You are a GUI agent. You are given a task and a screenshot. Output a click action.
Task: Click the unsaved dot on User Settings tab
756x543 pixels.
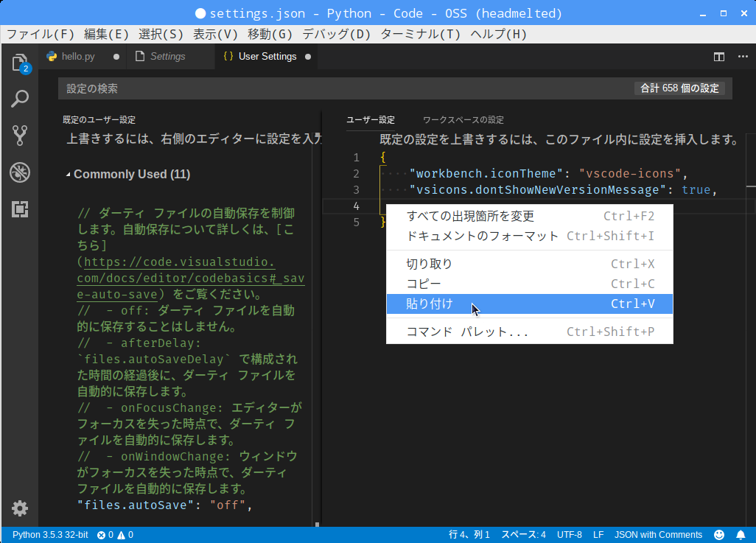308,57
